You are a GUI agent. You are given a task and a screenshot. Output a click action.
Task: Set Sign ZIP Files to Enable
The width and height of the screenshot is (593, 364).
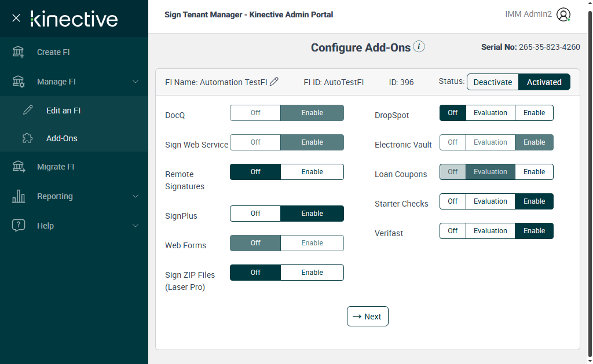pyautogui.click(x=312, y=272)
